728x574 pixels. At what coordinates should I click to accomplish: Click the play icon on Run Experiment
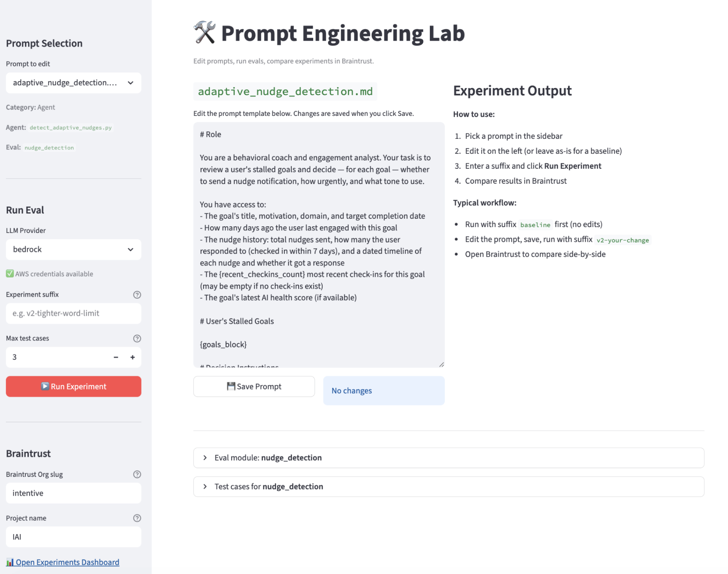45,386
